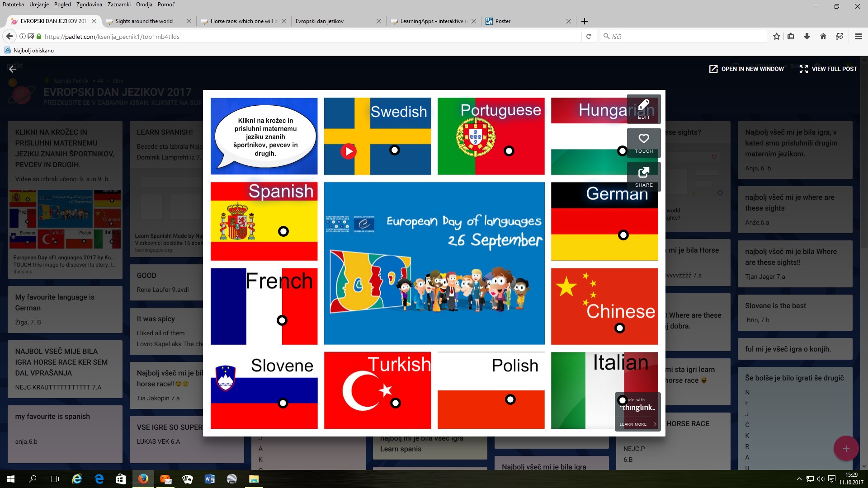
Task: Open Task View in taskbar
Action: (54, 479)
